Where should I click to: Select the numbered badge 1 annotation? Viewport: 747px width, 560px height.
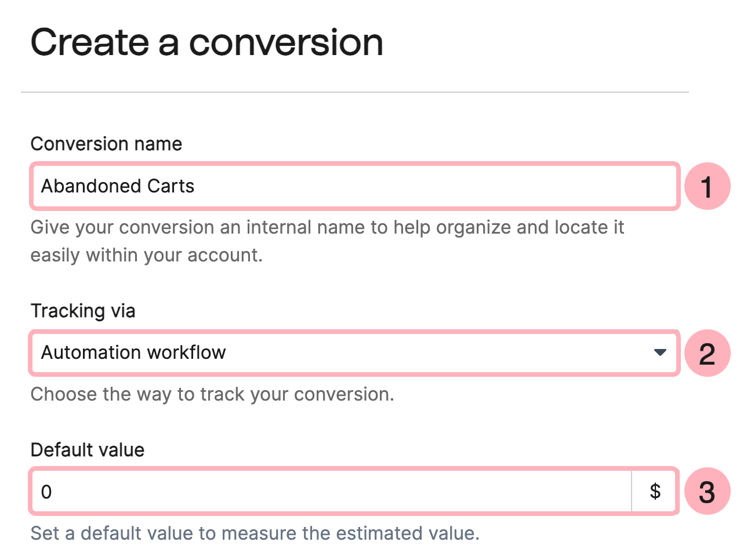707,186
